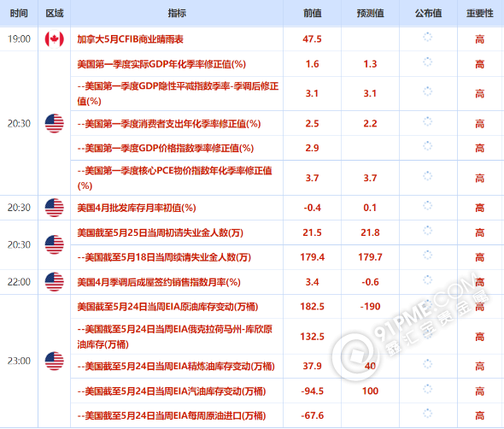Click the 时间 column header
The image size is (504, 429).
[x=19, y=13]
